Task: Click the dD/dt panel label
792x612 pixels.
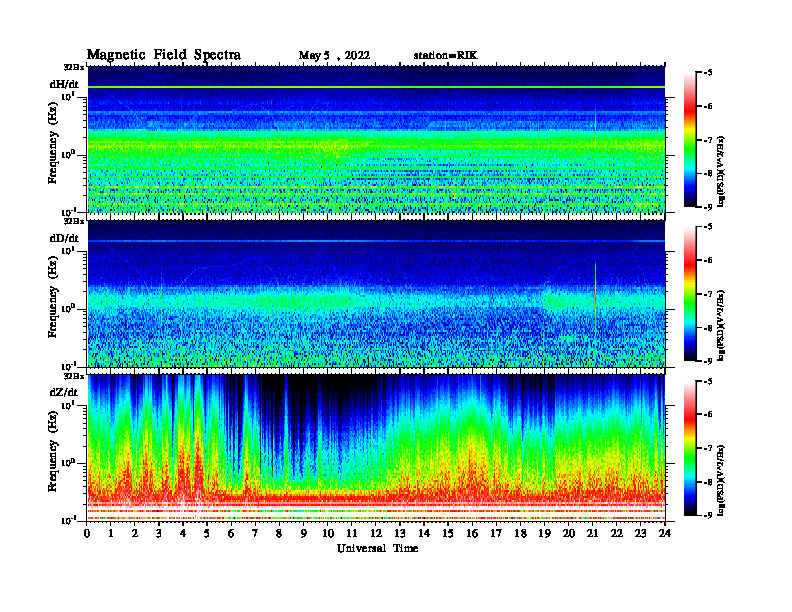Action: 64,238
